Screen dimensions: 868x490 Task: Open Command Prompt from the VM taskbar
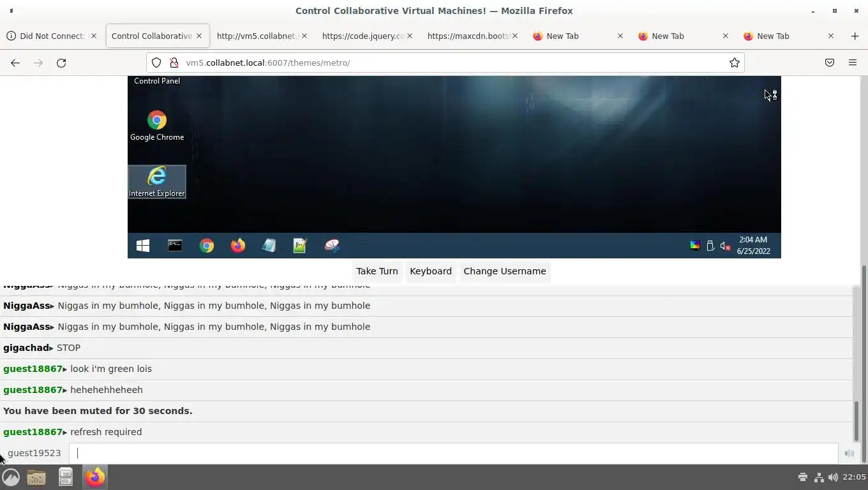pyautogui.click(x=175, y=246)
